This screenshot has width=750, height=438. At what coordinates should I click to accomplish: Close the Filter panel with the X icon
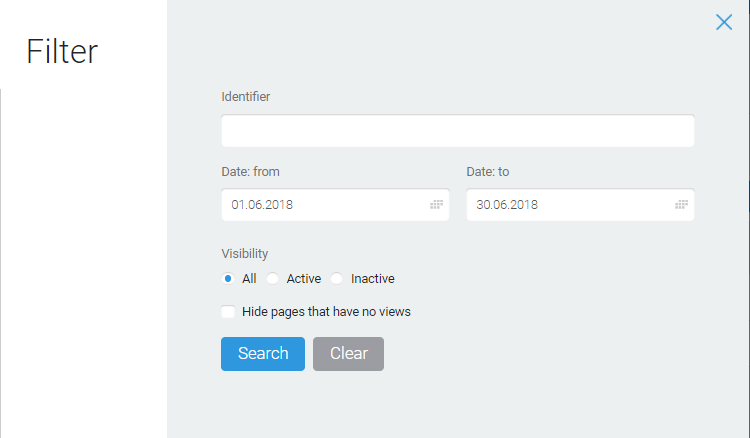(724, 22)
